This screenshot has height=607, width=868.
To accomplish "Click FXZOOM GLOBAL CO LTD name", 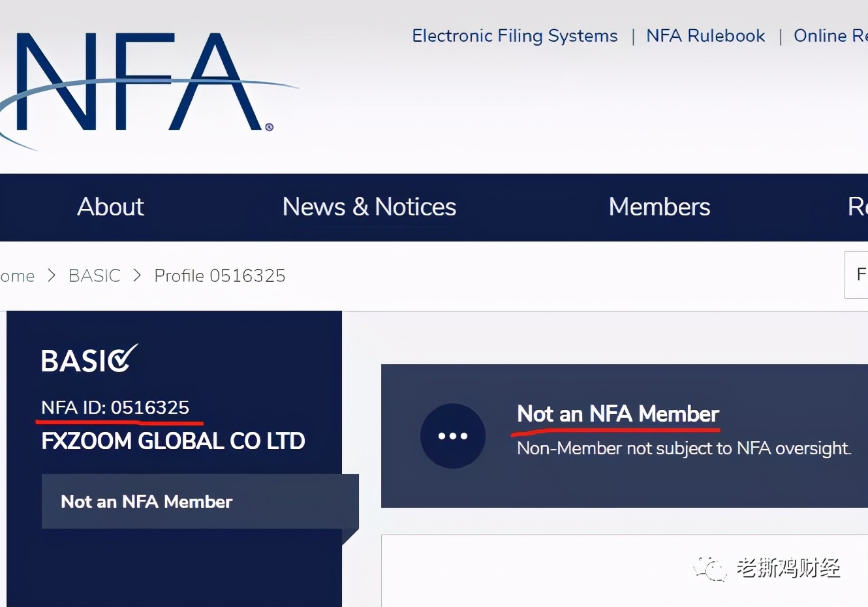I will [173, 441].
